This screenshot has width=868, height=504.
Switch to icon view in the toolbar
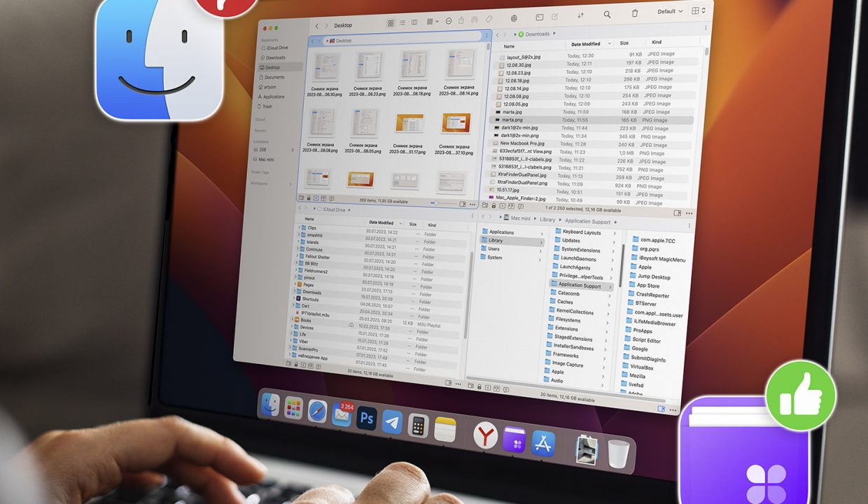pyautogui.click(x=391, y=22)
